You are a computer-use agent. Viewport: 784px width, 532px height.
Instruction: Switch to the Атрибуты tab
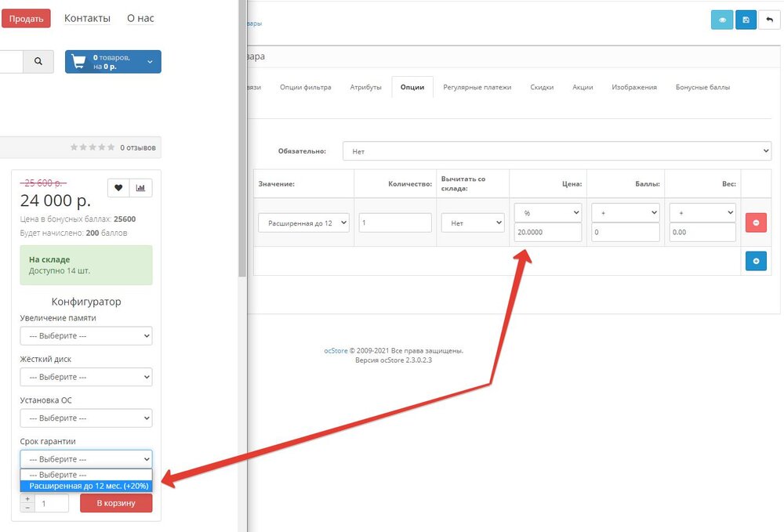(365, 87)
